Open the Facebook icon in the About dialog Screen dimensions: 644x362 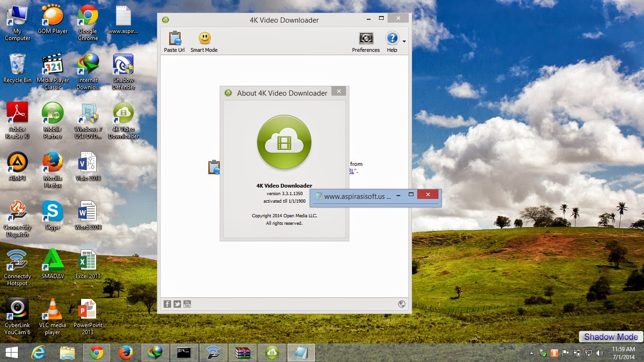point(167,304)
